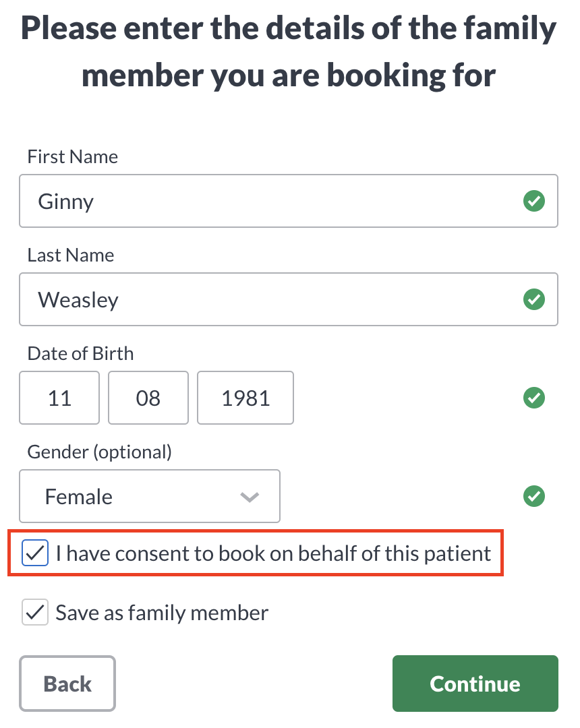Click the green checkmark beside Date of Birth
The image size is (580, 728).
534,398
